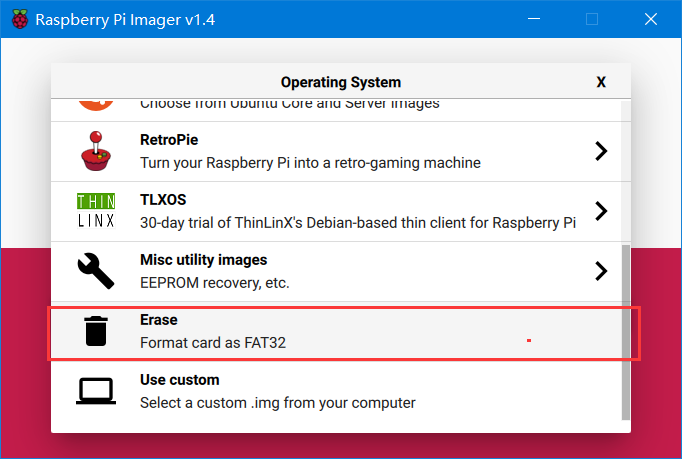Expand the TLXOS submenu chevron
Image resolution: width=682 pixels, height=459 pixels.
tap(601, 211)
